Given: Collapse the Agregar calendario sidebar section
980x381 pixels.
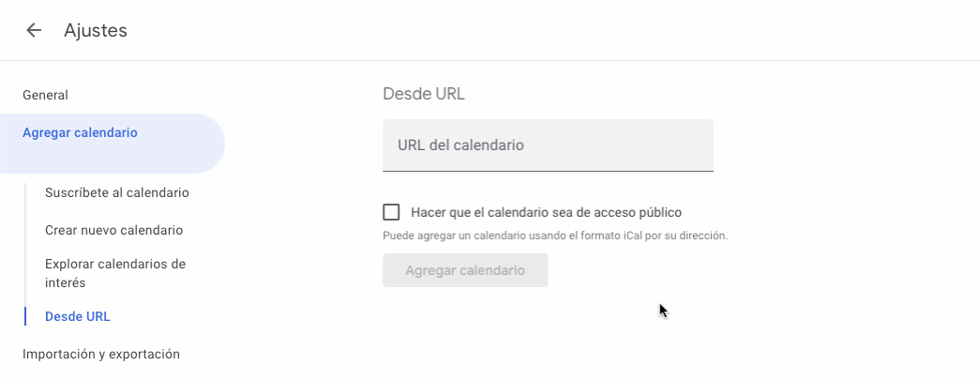Looking at the screenshot, I should point(80,133).
